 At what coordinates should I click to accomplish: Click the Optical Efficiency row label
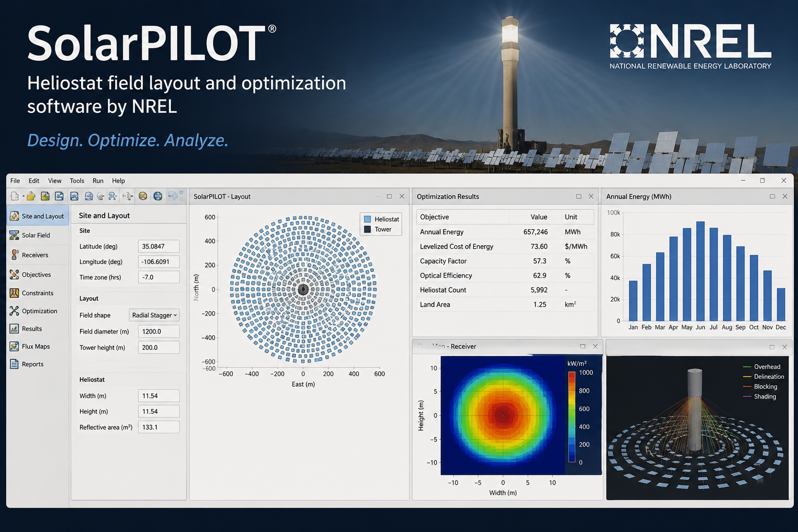[x=446, y=276]
